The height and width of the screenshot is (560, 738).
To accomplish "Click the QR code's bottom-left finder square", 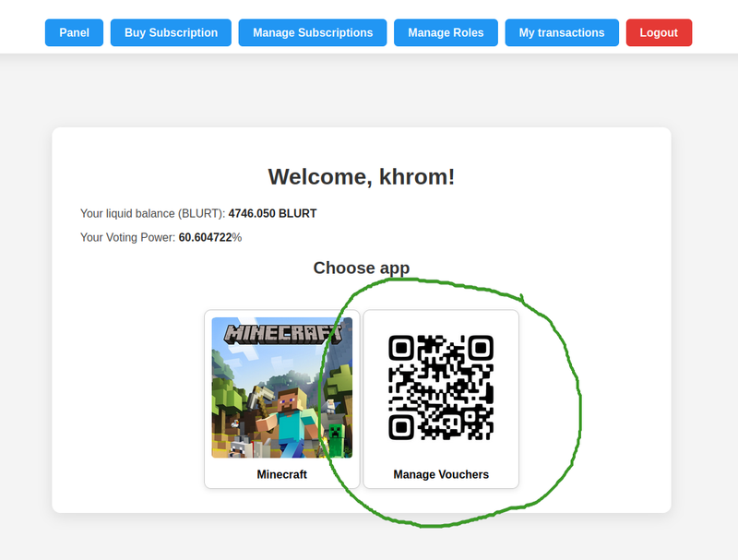I will point(401,427).
